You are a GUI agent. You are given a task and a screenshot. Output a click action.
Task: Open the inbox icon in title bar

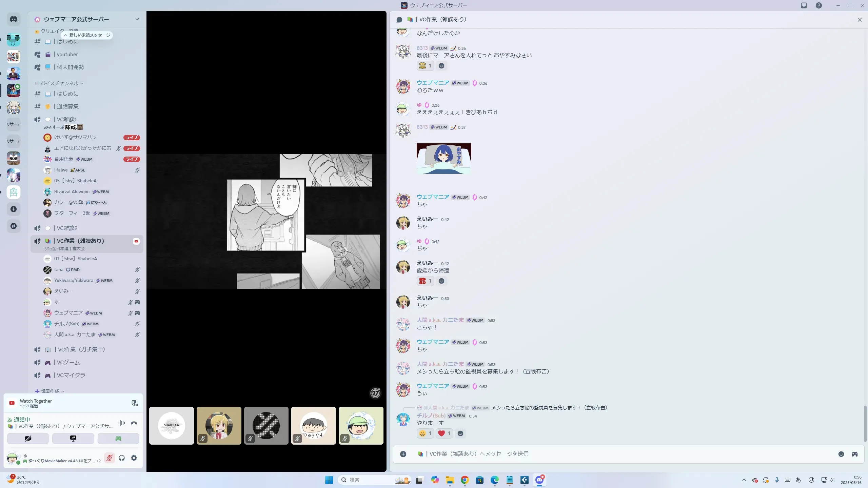point(804,5)
